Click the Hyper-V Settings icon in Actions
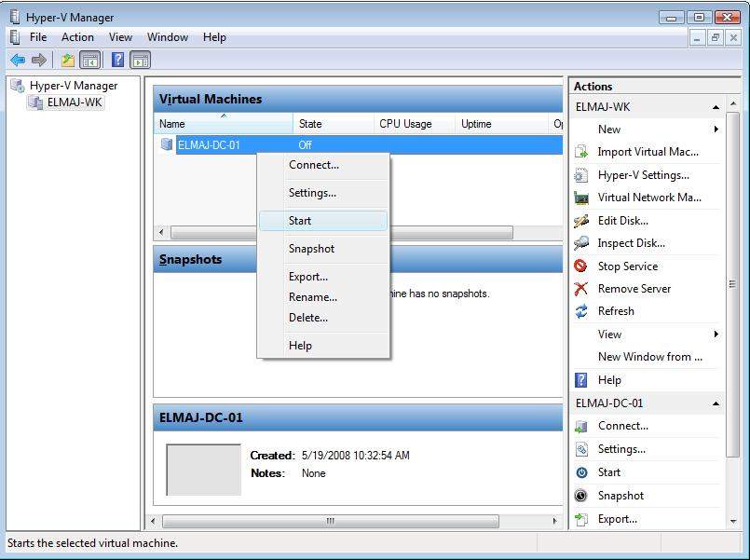 (581, 175)
